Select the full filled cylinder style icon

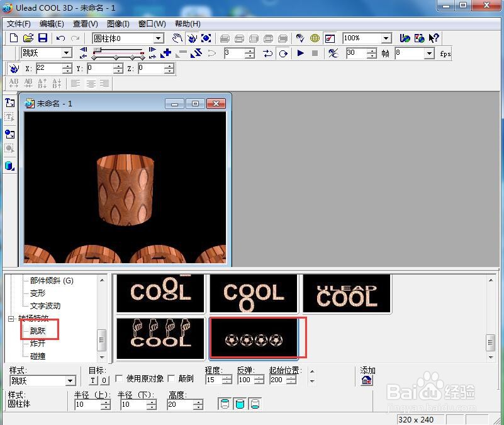240,404
